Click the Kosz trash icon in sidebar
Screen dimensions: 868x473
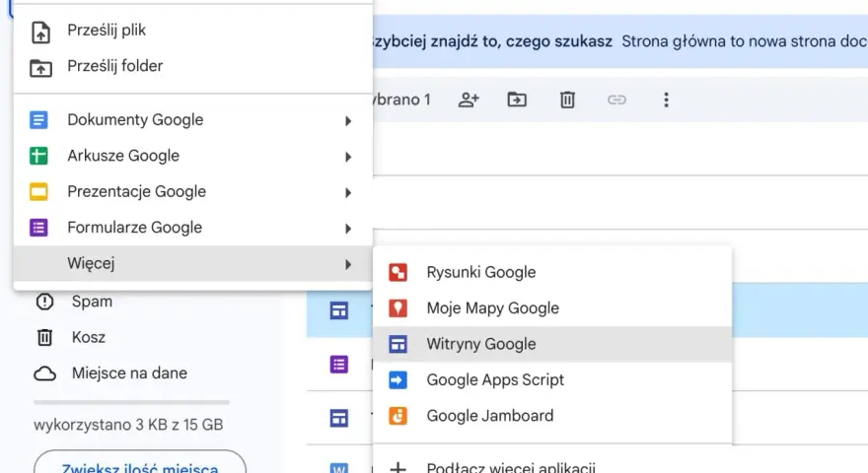pyautogui.click(x=44, y=337)
